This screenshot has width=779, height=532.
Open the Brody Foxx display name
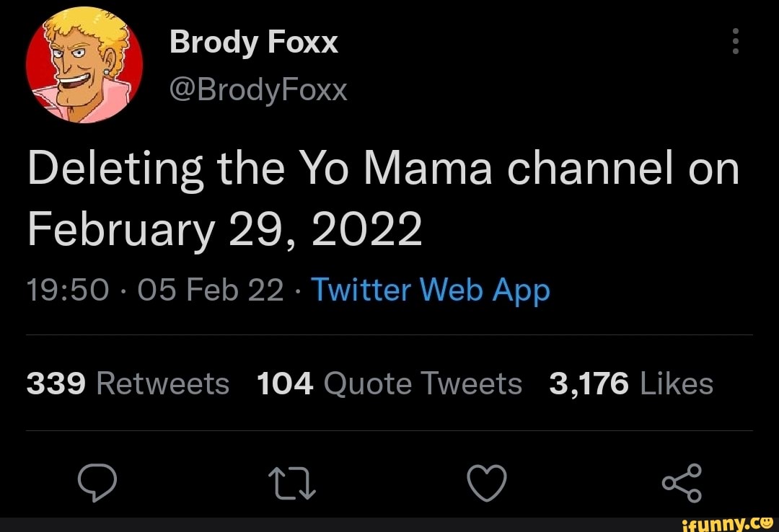tap(254, 43)
